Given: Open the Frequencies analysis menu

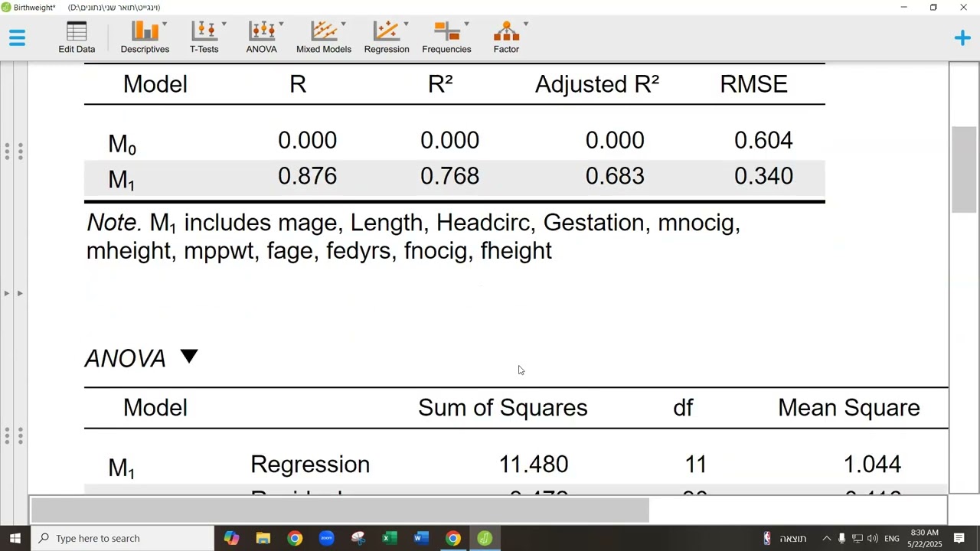Looking at the screenshot, I should pyautogui.click(x=446, y=37).
